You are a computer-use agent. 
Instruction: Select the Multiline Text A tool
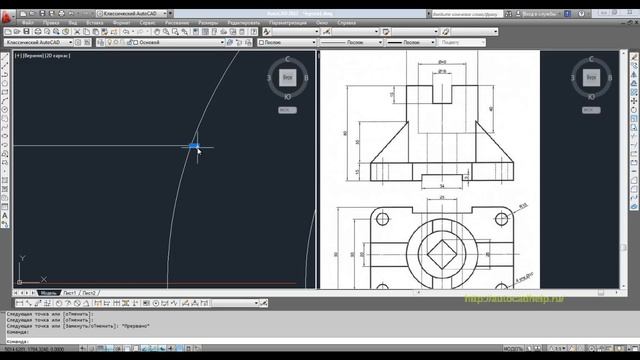coord(5,216)
